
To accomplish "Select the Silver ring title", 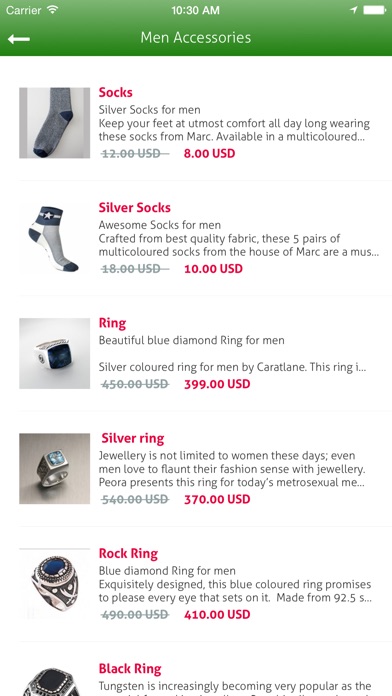I will pos(133,439).
